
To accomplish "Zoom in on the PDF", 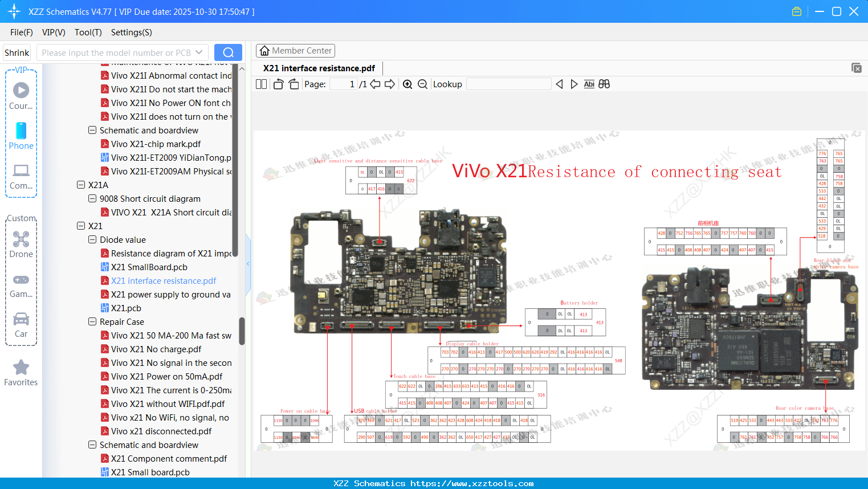I will [407, 84].
